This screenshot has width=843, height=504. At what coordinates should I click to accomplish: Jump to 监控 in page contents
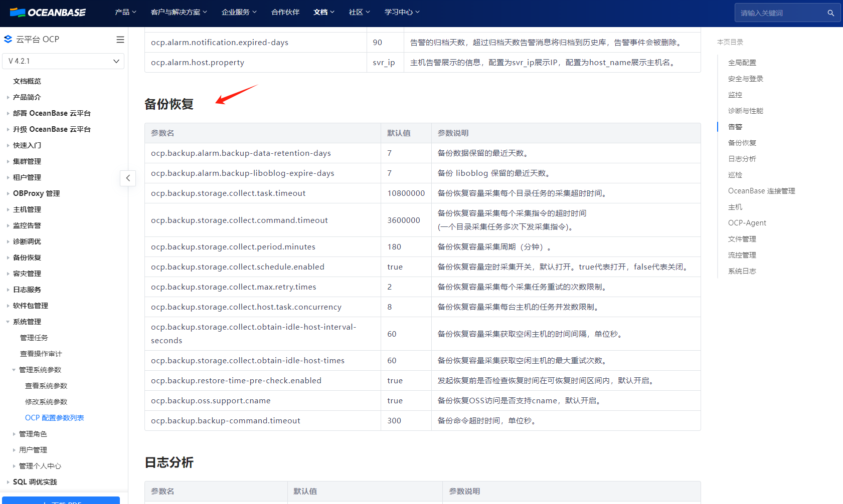point(735,95)
